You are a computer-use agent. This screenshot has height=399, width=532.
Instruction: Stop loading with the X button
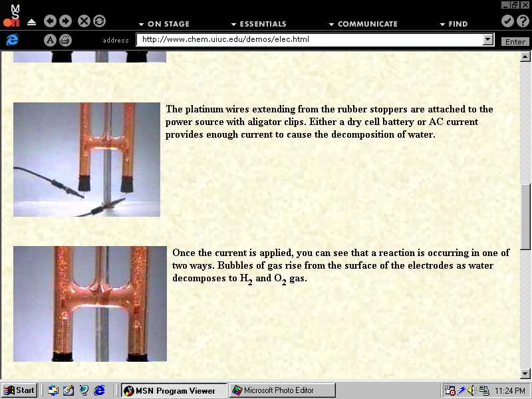(84, 21)
